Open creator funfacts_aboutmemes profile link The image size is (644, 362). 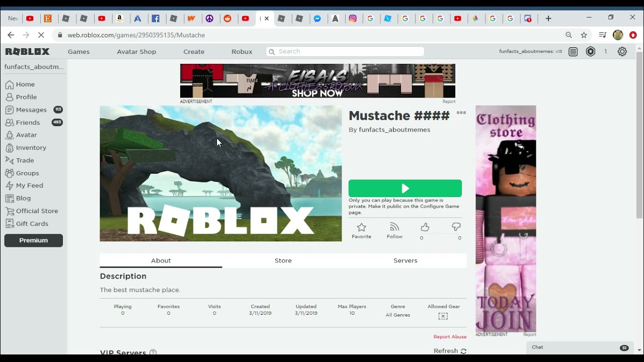point(394,130)
